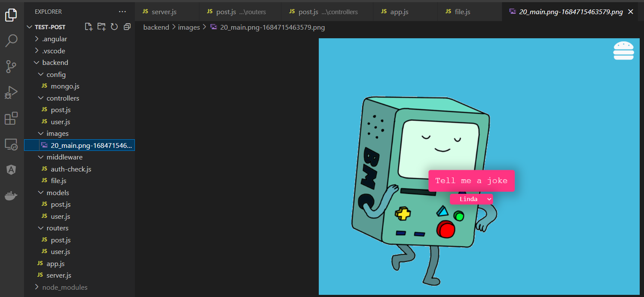Click images in the breadcrumb

point(189,27)
